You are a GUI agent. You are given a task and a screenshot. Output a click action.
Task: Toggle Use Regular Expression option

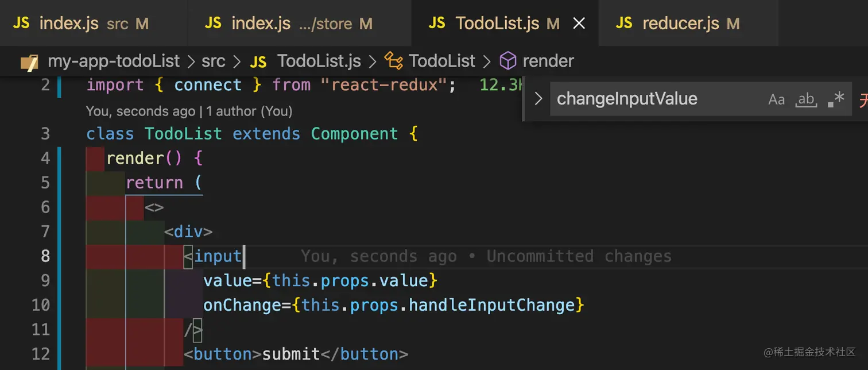click(836, 99)
